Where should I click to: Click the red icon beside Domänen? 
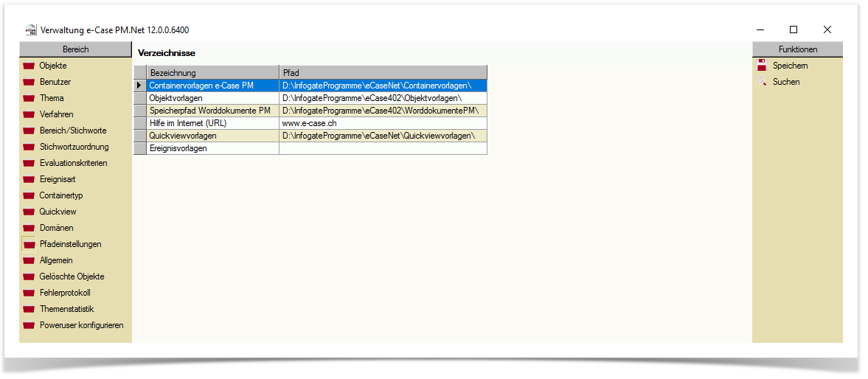29,228
